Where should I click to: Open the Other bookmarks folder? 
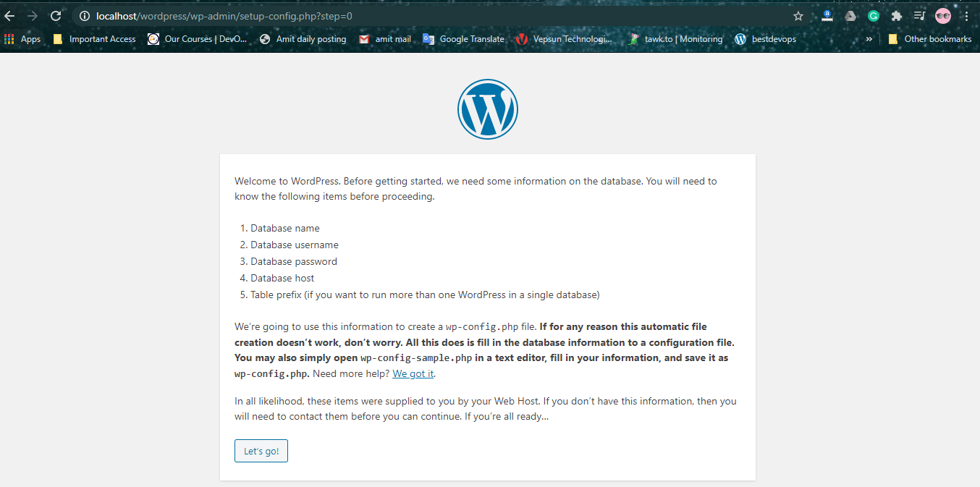(930, 39)
